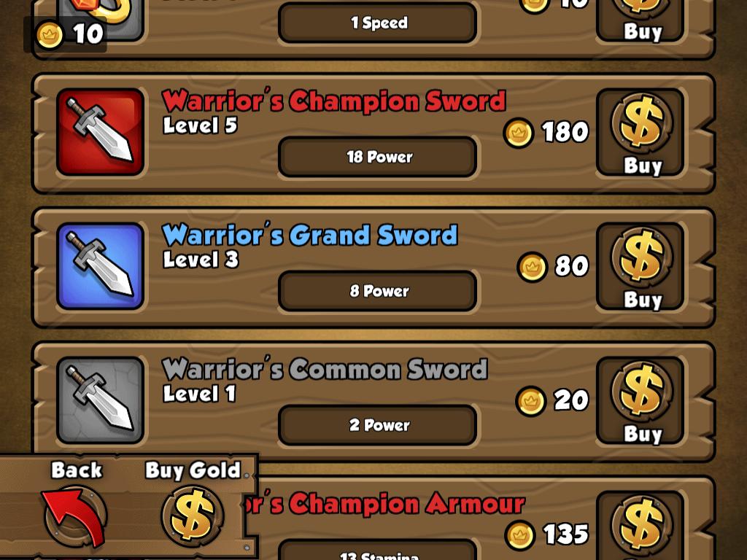Click the red Champion Sword item icon

tap(101, 132)
